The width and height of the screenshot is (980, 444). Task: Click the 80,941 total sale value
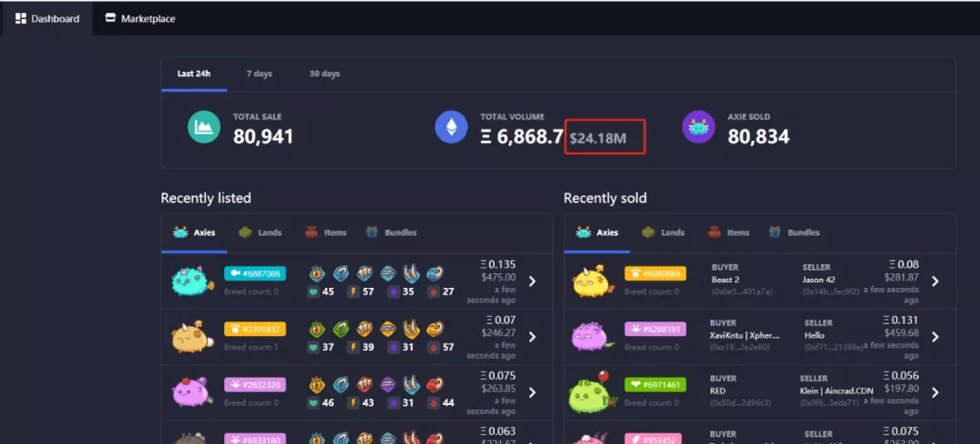coord(263,135)
